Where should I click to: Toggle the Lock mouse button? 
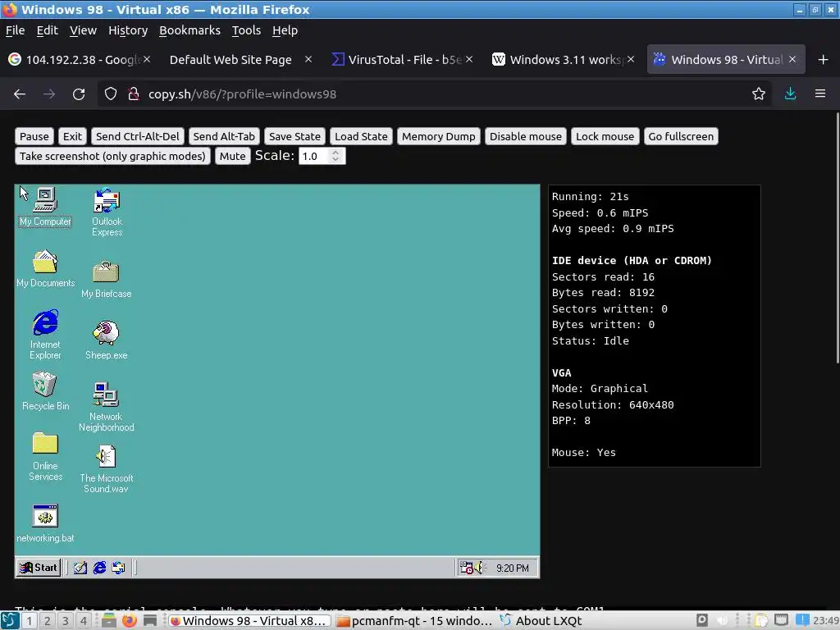[x=605, y=137]
